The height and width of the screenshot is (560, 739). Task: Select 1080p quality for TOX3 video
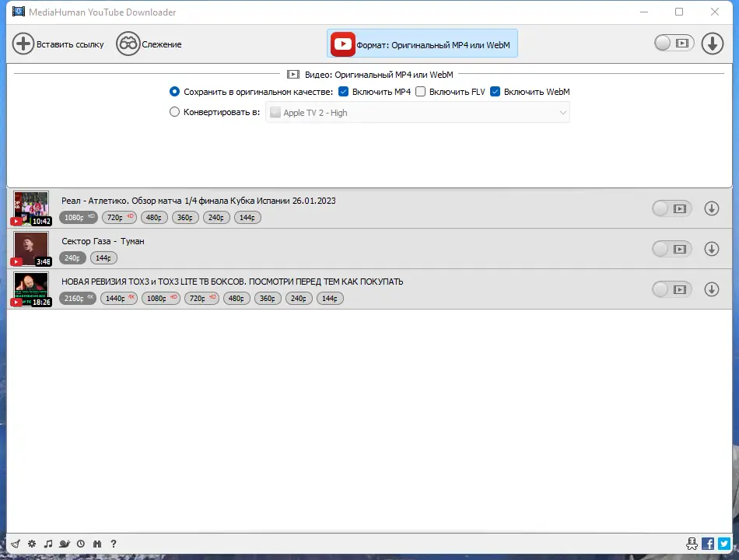pyautogui.click(x=161, y=299)
